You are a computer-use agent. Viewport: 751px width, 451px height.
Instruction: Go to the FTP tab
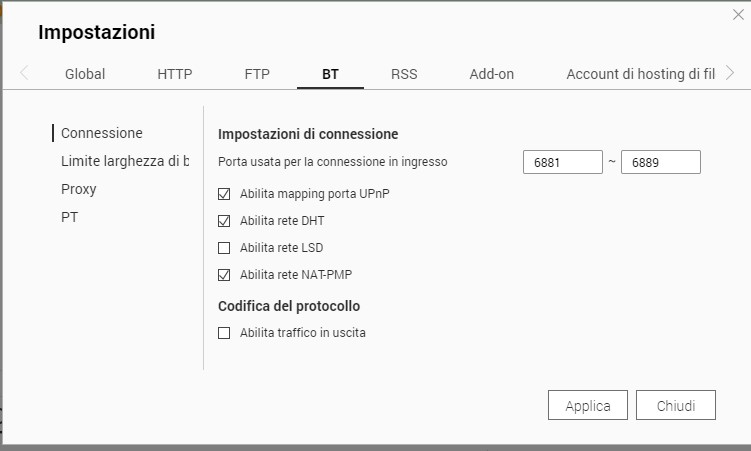pyautogui.click(x=257, y=74)
